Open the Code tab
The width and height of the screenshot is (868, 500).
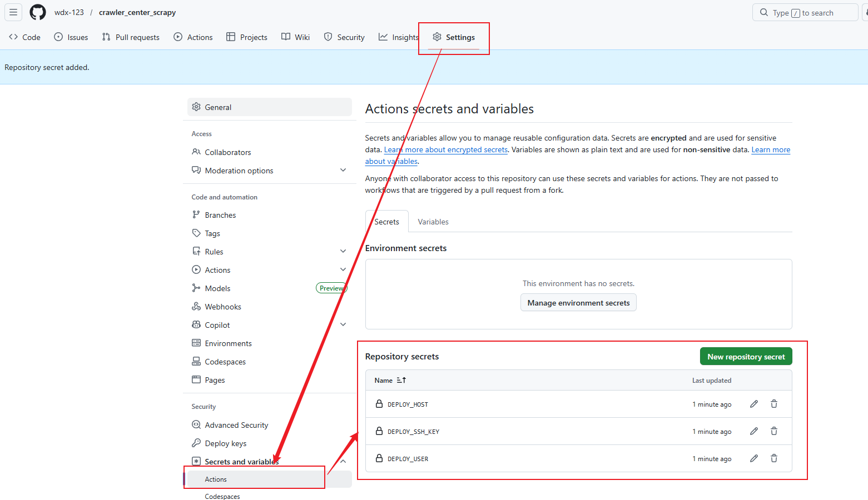(x=25, y=37)
